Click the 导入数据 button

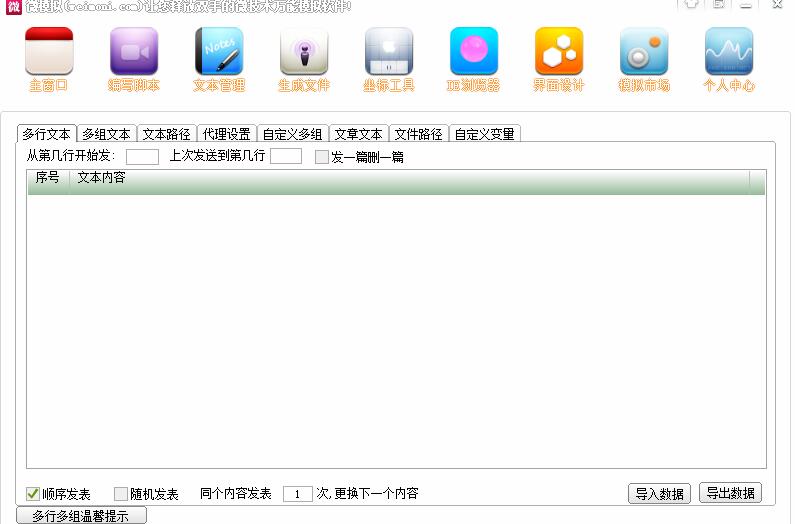[659, 493]
